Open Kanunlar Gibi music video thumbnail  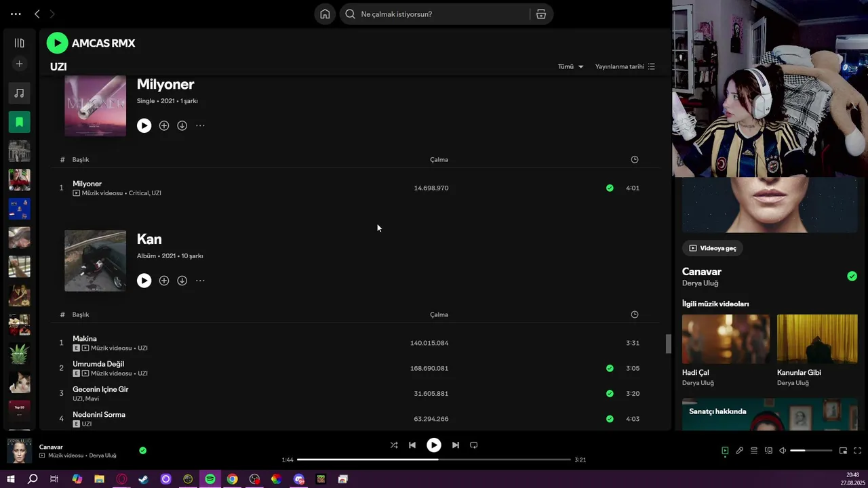[x=817, y=339]
